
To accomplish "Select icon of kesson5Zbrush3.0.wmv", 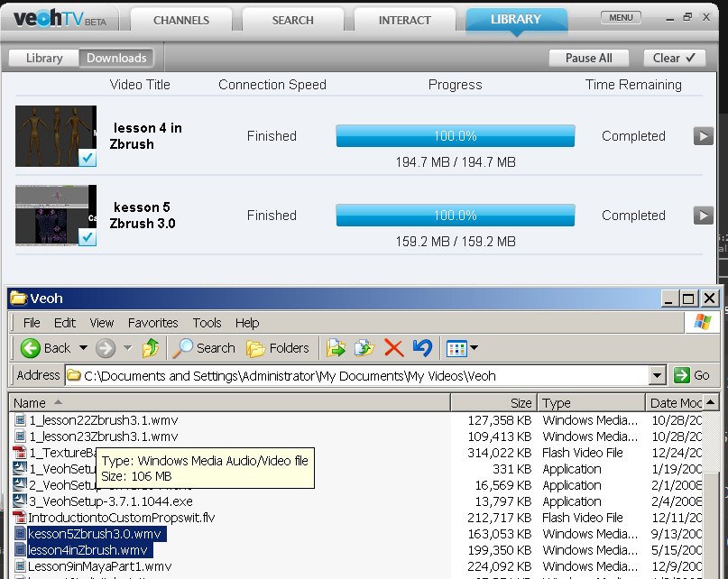I will pyautogui.click(x=20, y=534).
